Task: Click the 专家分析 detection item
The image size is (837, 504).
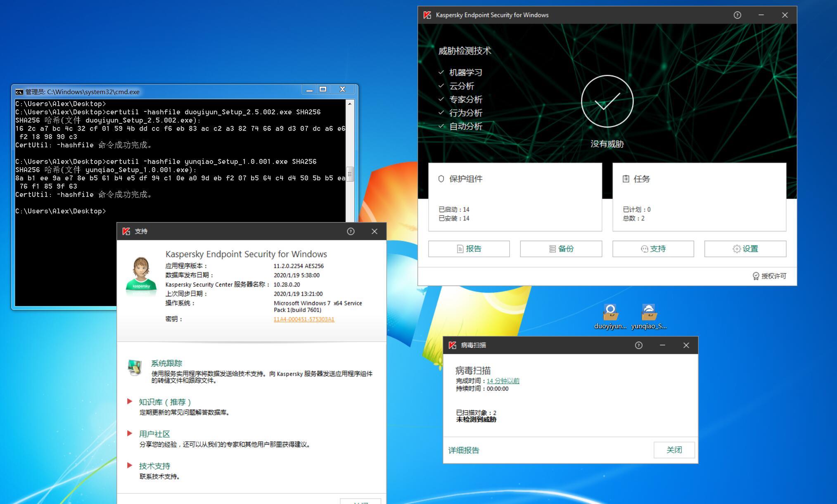Action: (x=465, y=99)
